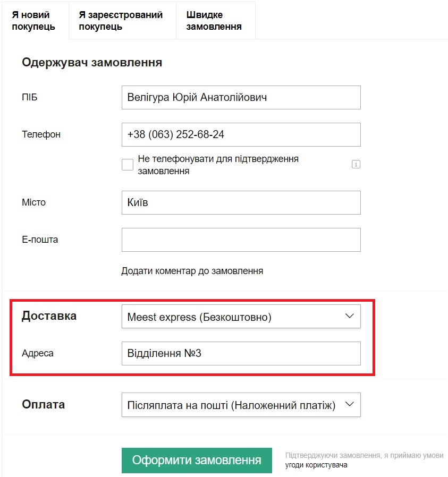Open the 'Швидке замовлення' tab
This screenshot has width=448, height=477.
pyautogui.click(x=215, y=21)
